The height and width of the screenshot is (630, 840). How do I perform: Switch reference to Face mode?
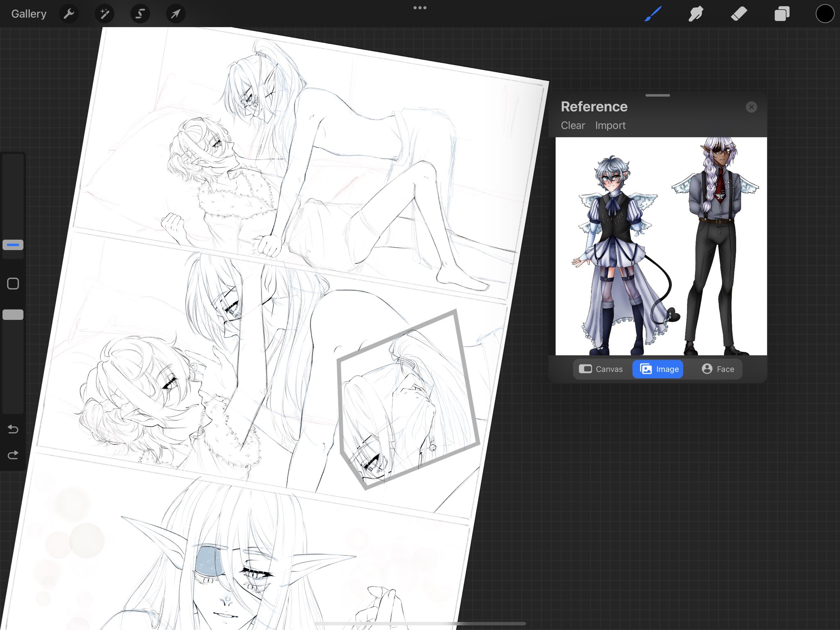[718, 369]
